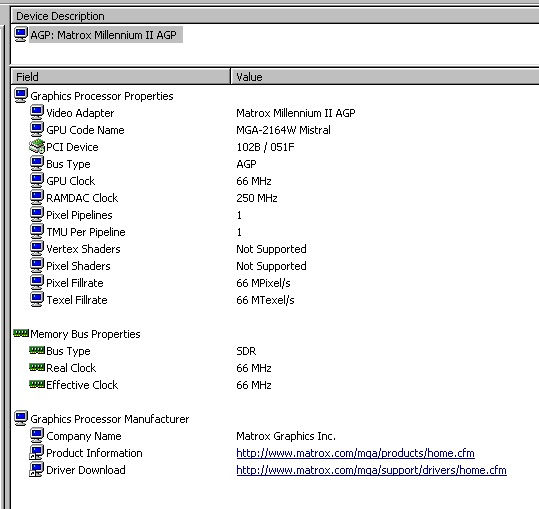Click the monitor icon next to Bus Type under Graphics Processor
This screenshot has height=509, width=539.
pyautogui.click(x=37, y=164)
